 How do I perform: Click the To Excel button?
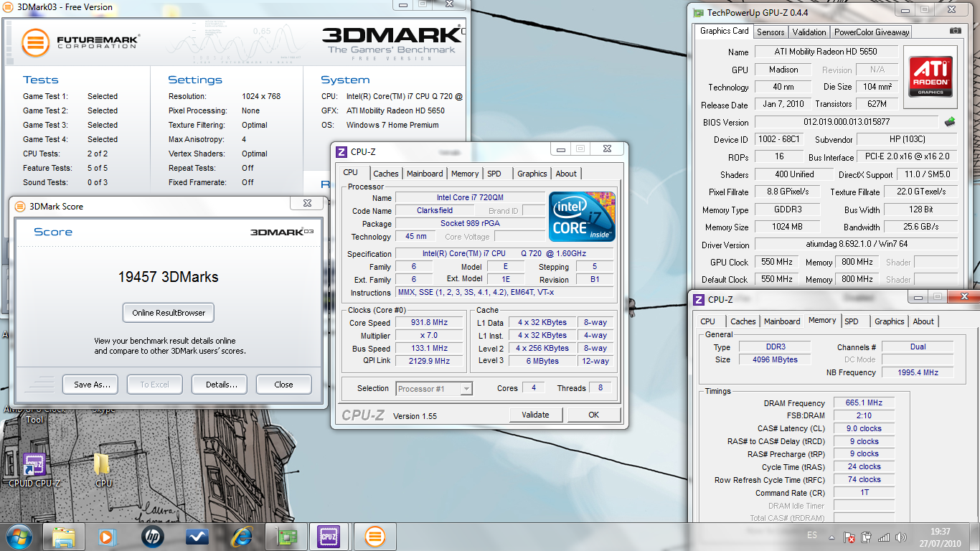(154, 385)
